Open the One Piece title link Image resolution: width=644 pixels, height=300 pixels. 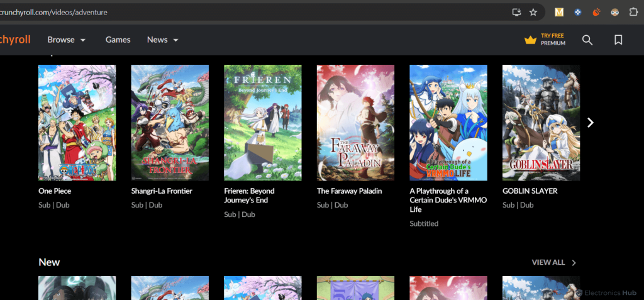[x=55, y=191]
